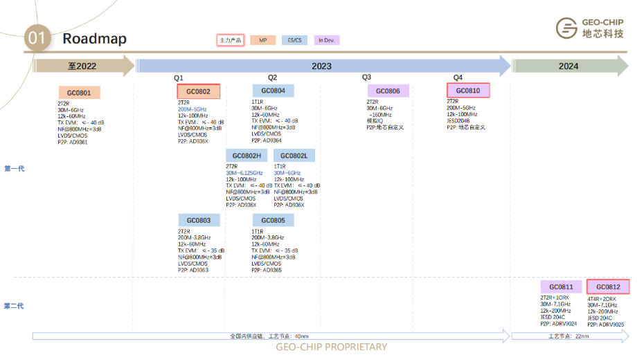This screenshot has width=644, height=355.
Task: Choose the GC0802L product box
Action: [294, 156]
